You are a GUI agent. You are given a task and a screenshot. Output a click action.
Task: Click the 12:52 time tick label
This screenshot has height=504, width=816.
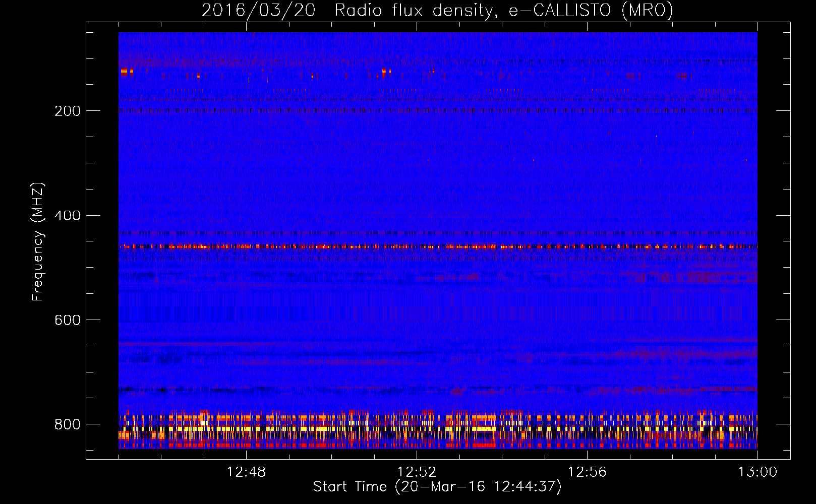pyautogui.click(x=417, y=472)
